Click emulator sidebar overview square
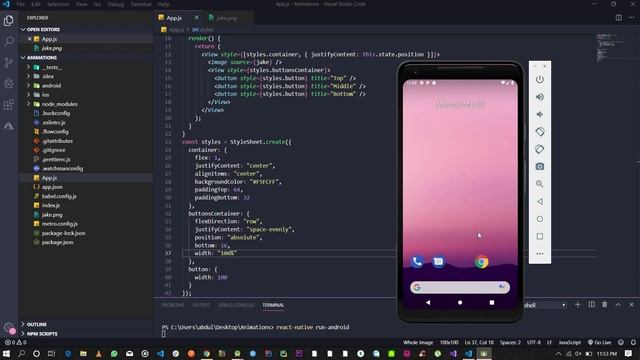This screenshot has width=640, height=360. click(540, 236)
